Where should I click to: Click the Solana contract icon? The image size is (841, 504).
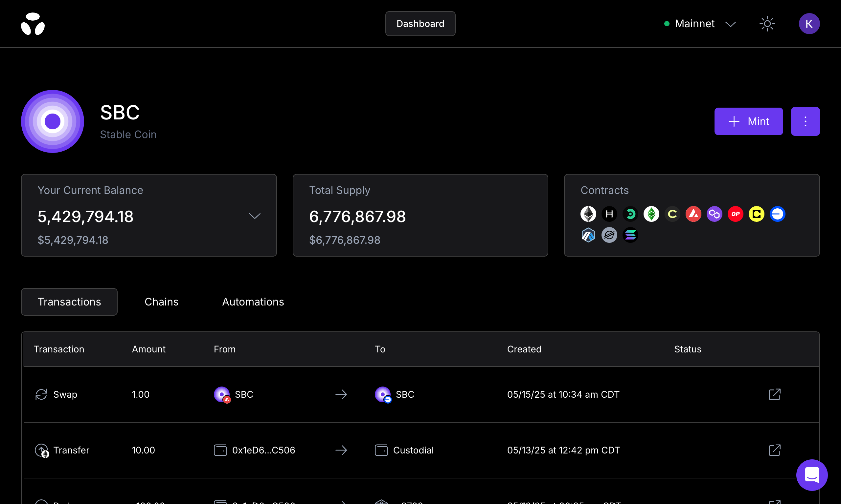tap(630, 235)
